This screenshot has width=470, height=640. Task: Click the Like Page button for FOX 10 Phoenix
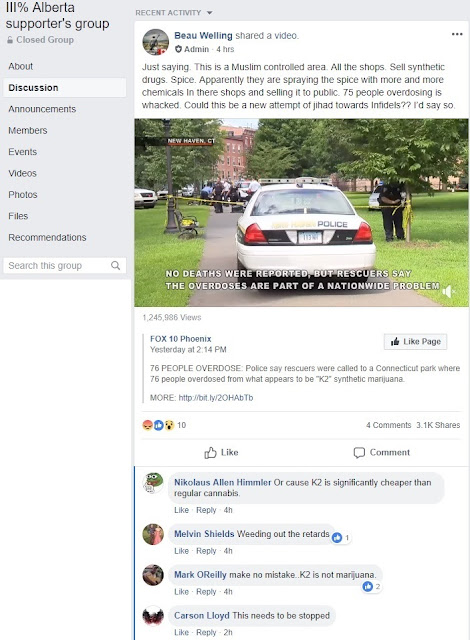(x=415, y=342)
